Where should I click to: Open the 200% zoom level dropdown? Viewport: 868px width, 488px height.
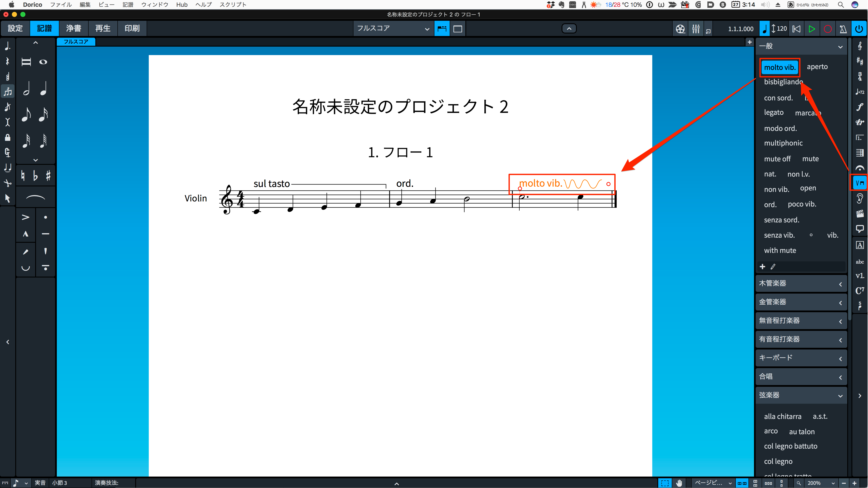(x=821, y=483)
